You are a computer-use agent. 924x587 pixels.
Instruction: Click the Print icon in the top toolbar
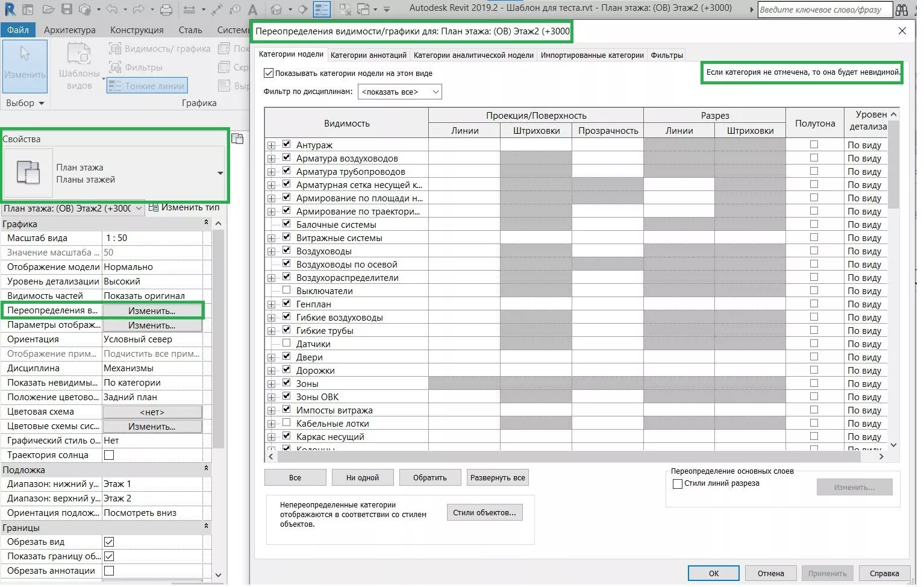tap(166, 9)
